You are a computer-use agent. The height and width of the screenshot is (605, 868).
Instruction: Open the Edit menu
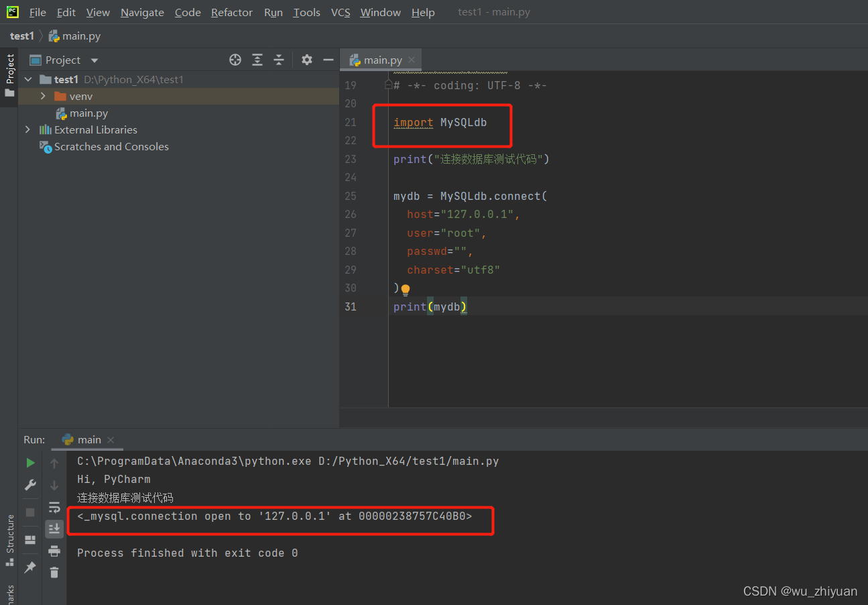click(66, 12)
